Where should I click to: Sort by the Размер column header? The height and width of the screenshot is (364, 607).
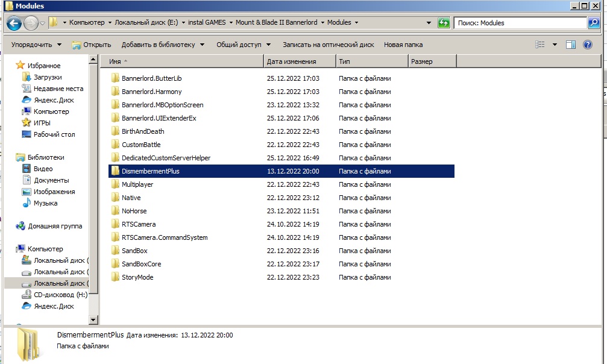coord(432,61)
